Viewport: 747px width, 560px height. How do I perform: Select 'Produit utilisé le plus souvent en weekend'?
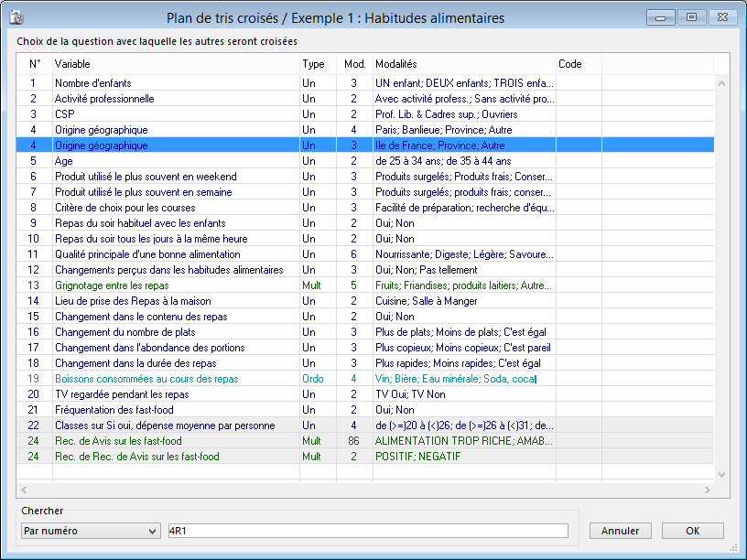click(365, 177)
